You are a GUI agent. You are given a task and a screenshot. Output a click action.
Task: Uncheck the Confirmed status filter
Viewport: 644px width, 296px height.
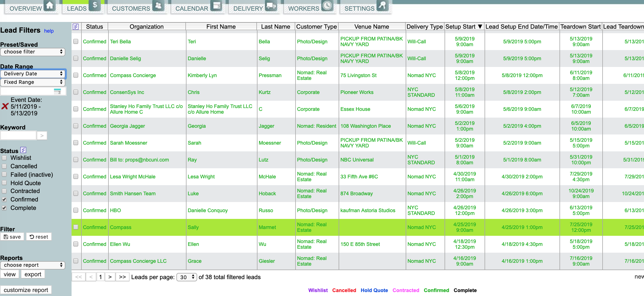pos(4,199)
